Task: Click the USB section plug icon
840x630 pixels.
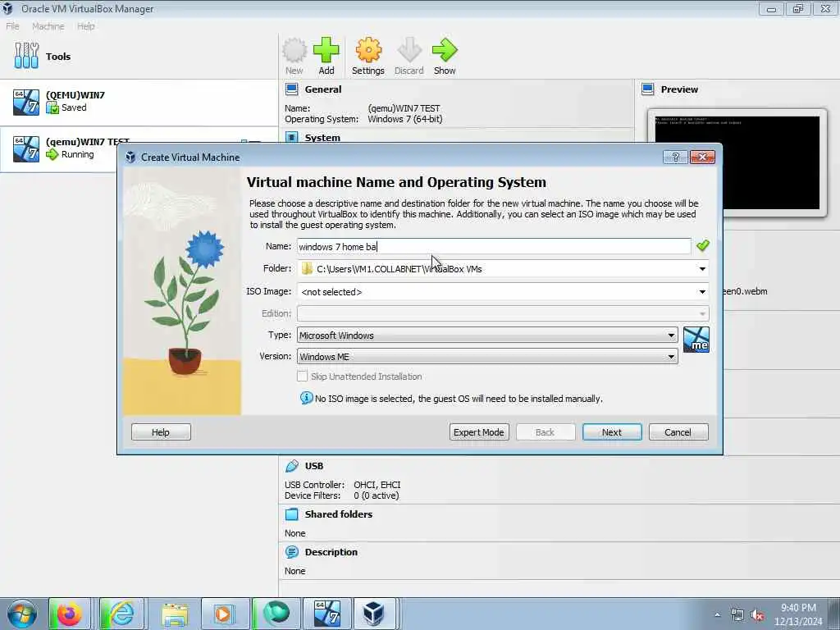Action: click(x=292, y=466)
